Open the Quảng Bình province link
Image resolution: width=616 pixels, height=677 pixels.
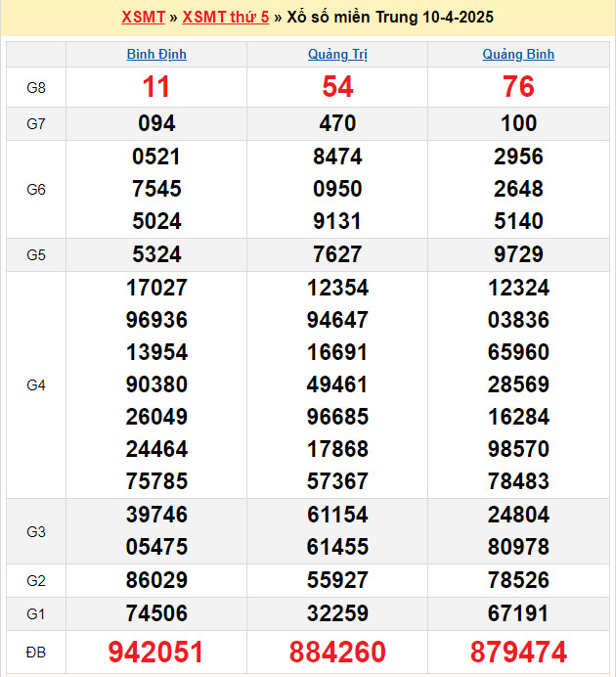[518, 55]
